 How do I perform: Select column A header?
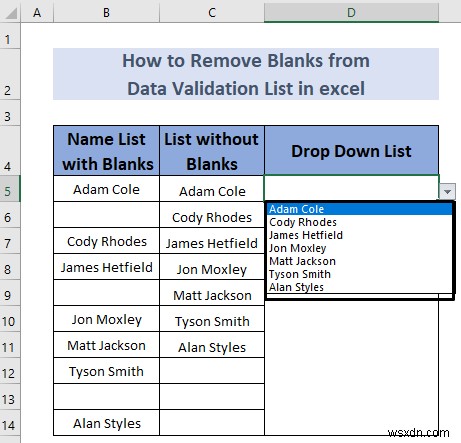(37, 13)
